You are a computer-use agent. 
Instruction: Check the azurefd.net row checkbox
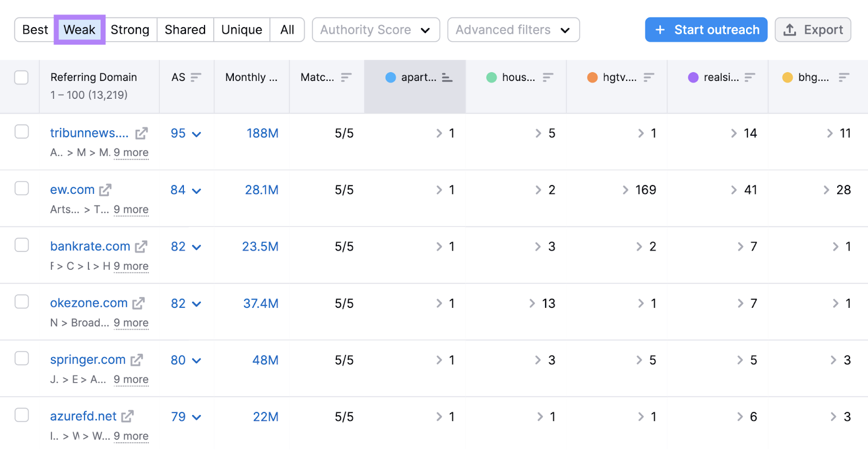(22, 415)
